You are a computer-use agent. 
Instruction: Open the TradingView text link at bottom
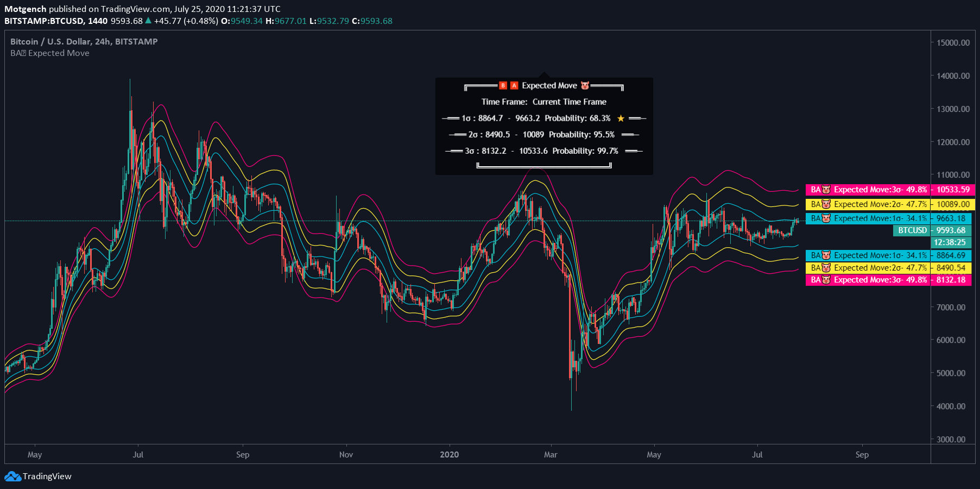click(47, 477)
